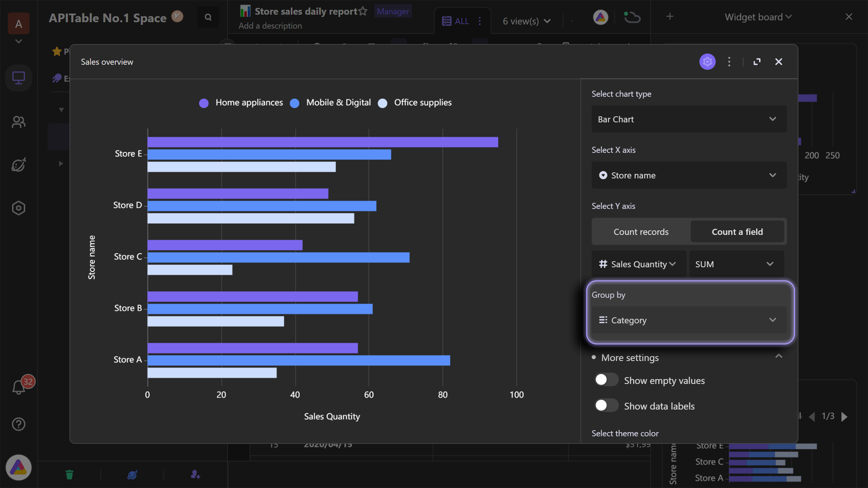868x488 pixels.
Task: Open the Sales Quantity field dropdown
Action: [639, 264]
